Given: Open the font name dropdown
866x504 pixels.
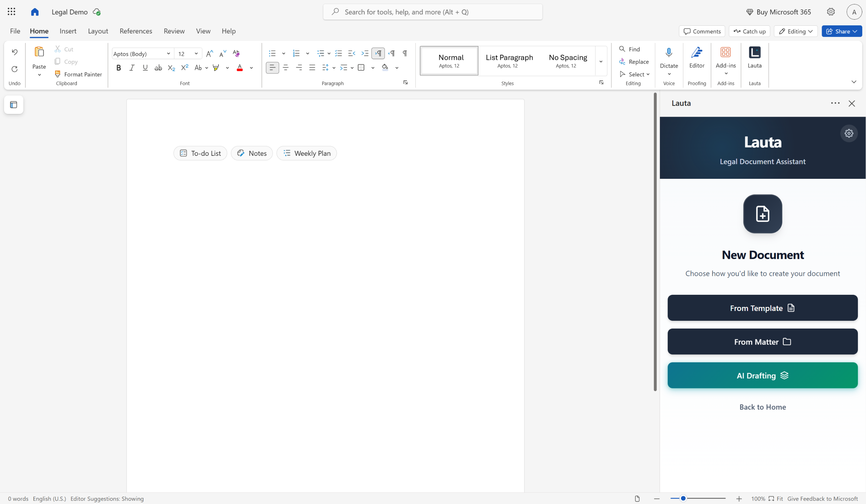Looking at the screenshot, I should 168,53.
